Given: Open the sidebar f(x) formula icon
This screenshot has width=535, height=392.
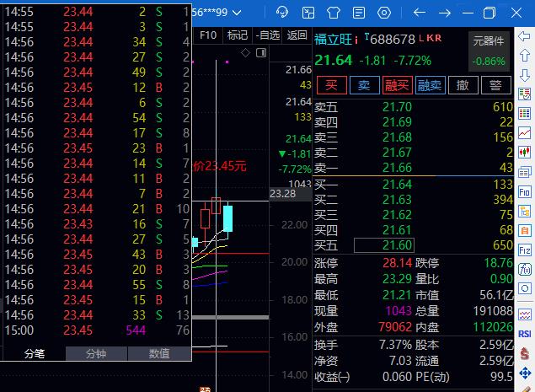Looking at the screenshot, I should tap(524, 270).
